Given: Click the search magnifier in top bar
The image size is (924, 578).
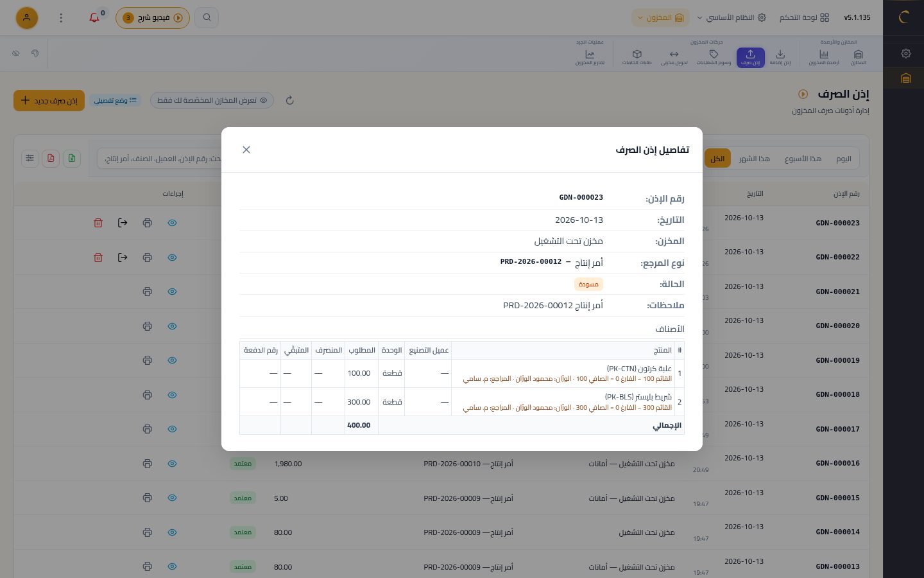Looking at the screenshot, I should click(x=207, y=17).
